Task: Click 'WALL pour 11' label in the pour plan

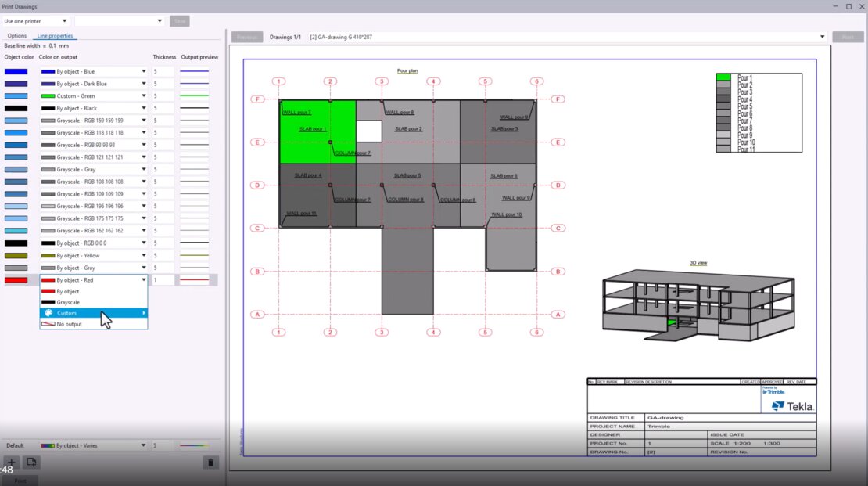Action: [302, 214]
